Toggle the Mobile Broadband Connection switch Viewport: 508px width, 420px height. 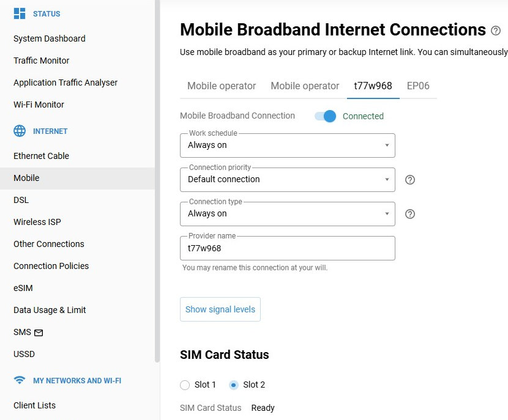coord(326,116)
